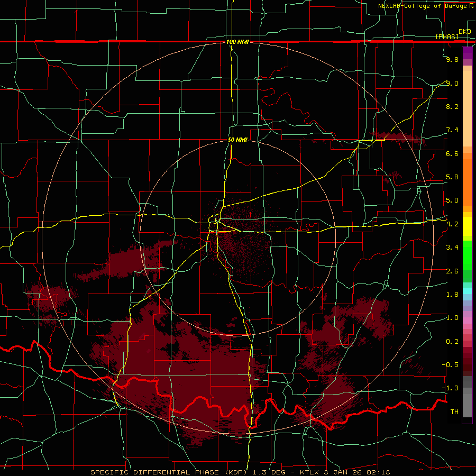
Task: Pick the purple segment at the color bar top
Action: 467,53
